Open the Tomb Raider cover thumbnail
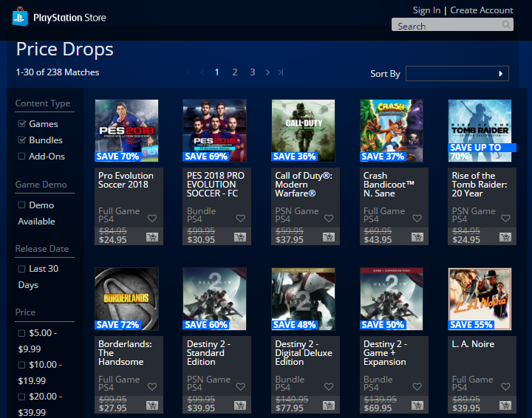The image size is (532, 418). point(480,131)
